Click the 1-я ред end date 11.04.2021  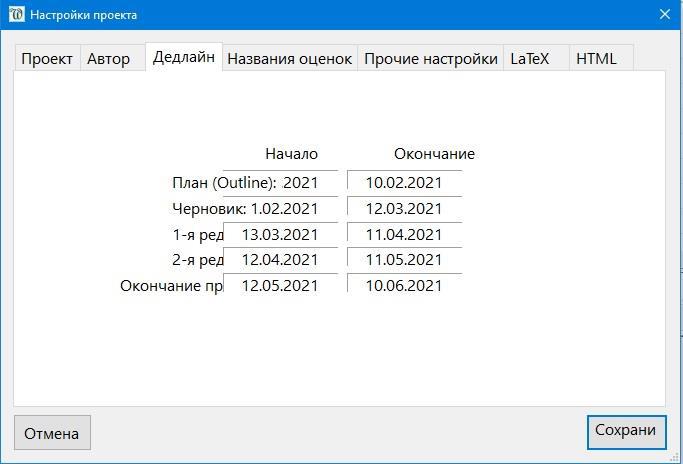click(404, 235)
